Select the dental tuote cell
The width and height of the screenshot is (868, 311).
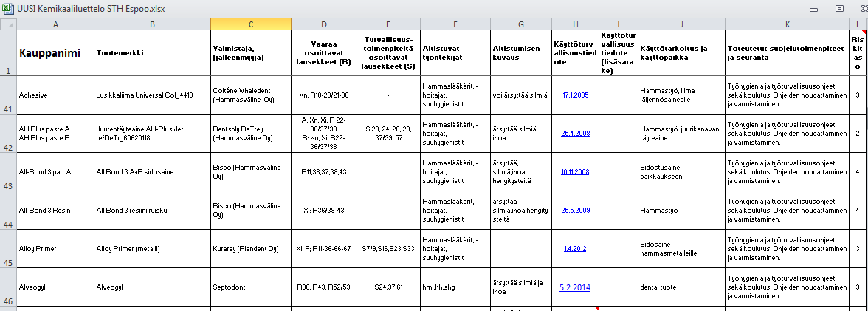tap(681, 287)
